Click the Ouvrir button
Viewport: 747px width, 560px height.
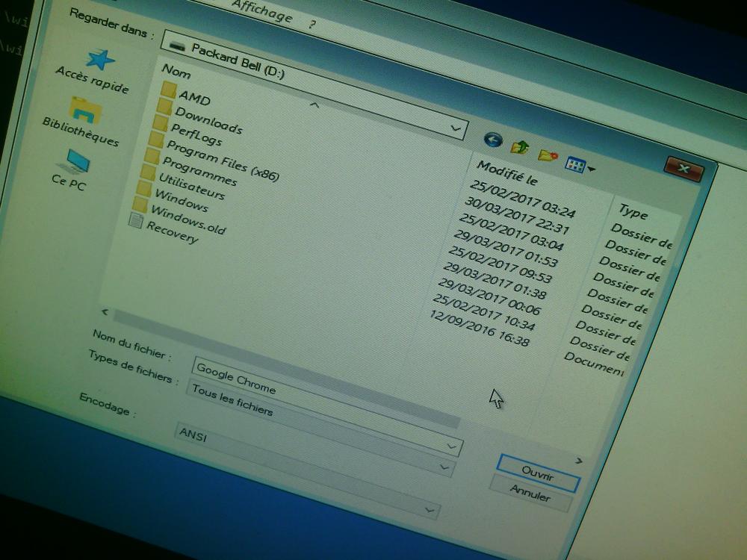pyautogui.click(x=538, y=473)
